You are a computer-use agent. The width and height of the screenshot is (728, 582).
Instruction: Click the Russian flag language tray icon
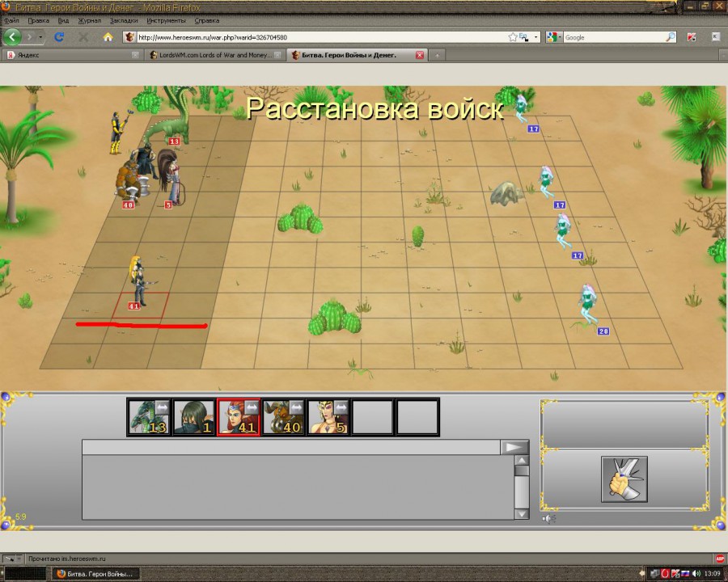tap(685, 574)
